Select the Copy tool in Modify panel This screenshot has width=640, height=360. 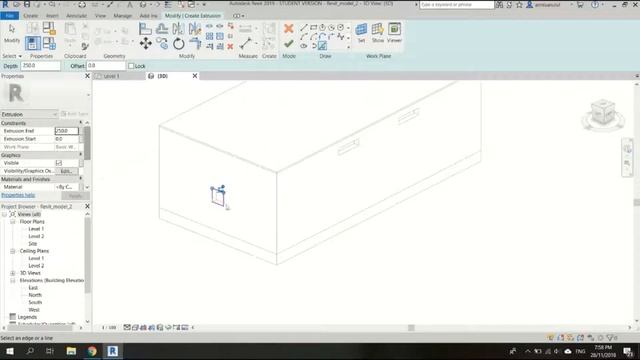pos(162,43)
